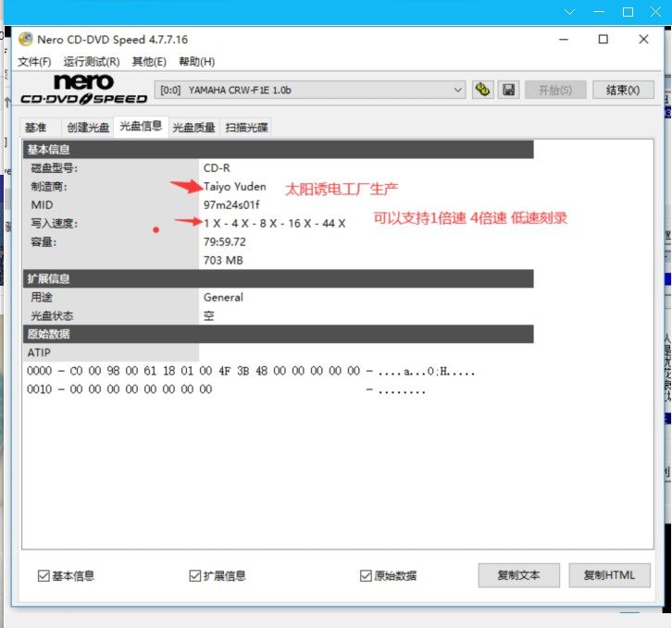672x628 pixels.
Task: Minimize the Nero CD-DVD Speed window
Action: 564,40
